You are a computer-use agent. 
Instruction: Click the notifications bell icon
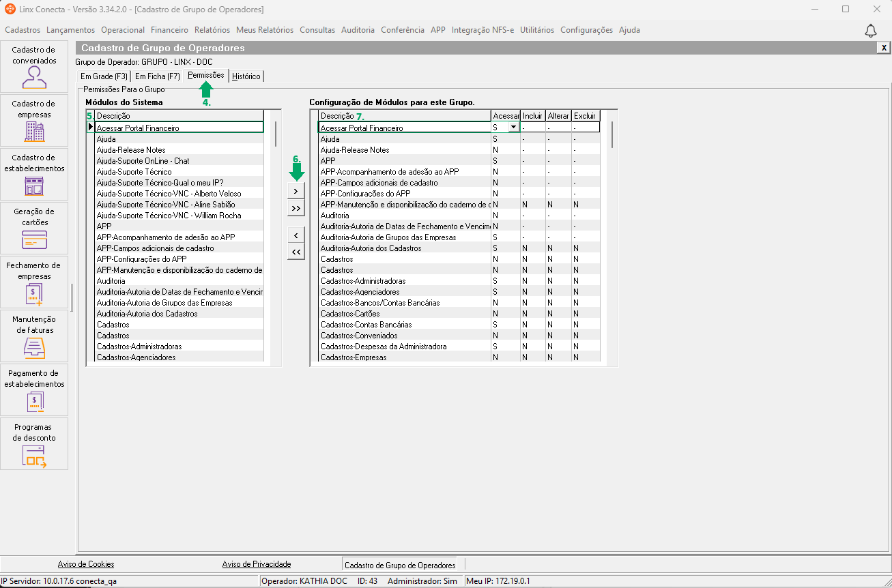point(871,31)
